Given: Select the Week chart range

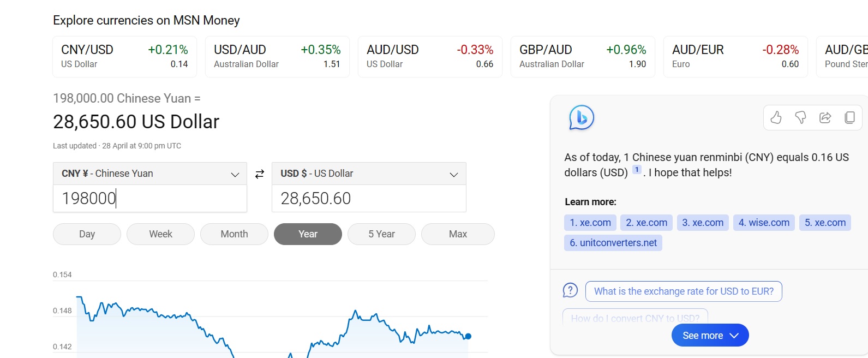Looking at the screenshot, I should coord(160,234).
